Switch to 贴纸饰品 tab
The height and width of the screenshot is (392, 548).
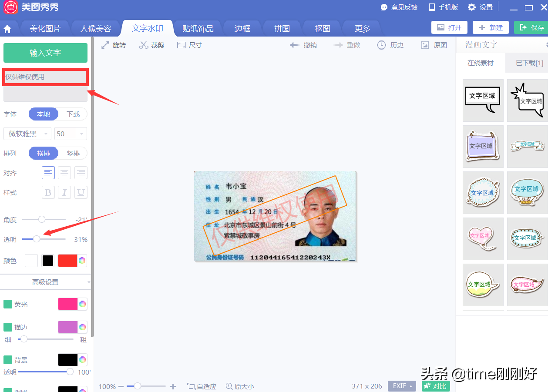pyautogui.click(x=198, y=29)
